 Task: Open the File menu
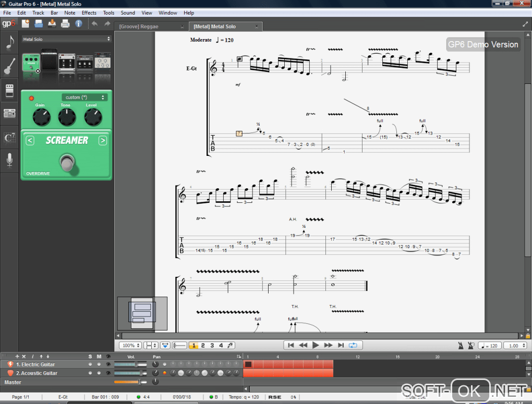(7, 13)
